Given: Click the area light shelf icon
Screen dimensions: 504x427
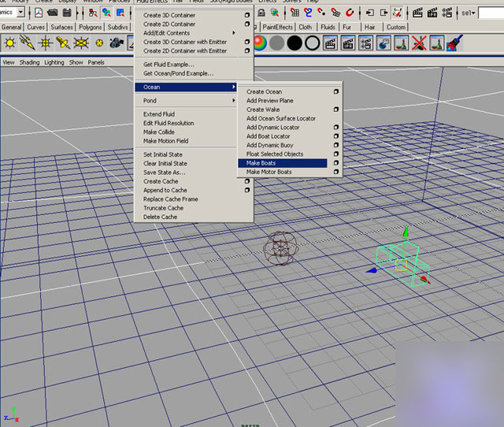Looking at the screenshot, I should point(81,43).
